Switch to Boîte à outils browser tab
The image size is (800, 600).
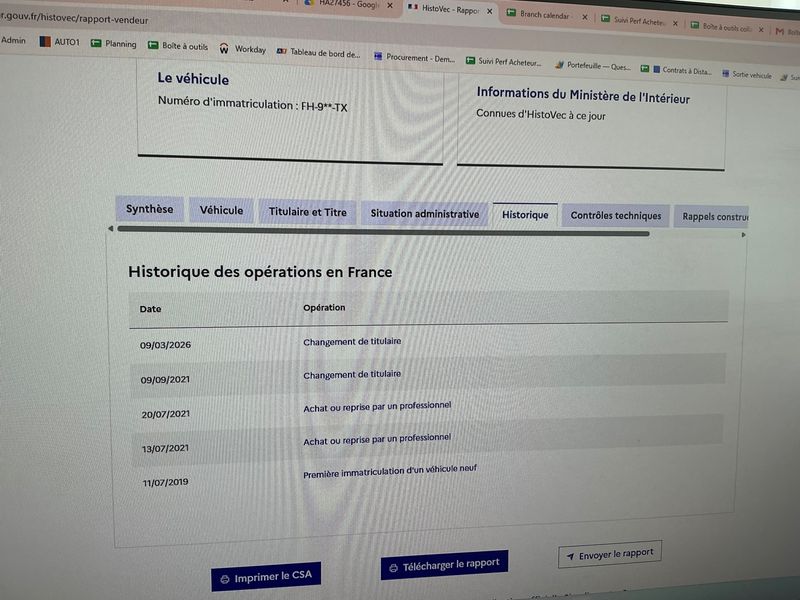point(722,27)
